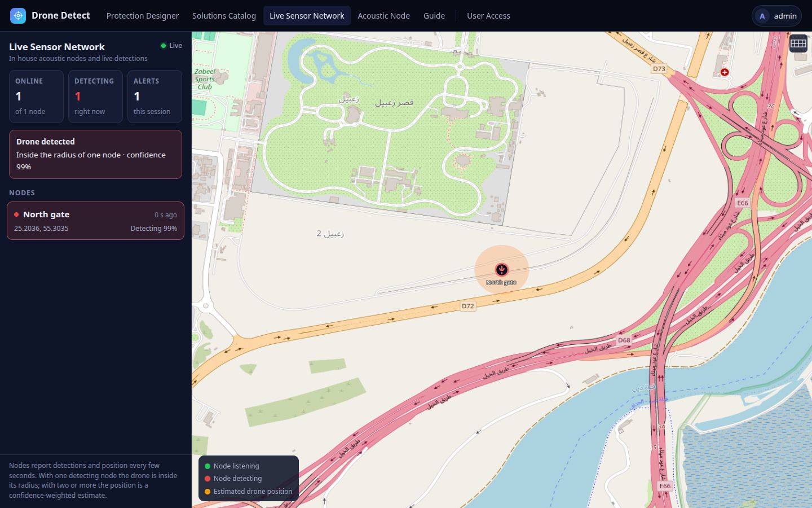Open the Solutions Catalog tab
812x508 pixels.
point(224,16)
